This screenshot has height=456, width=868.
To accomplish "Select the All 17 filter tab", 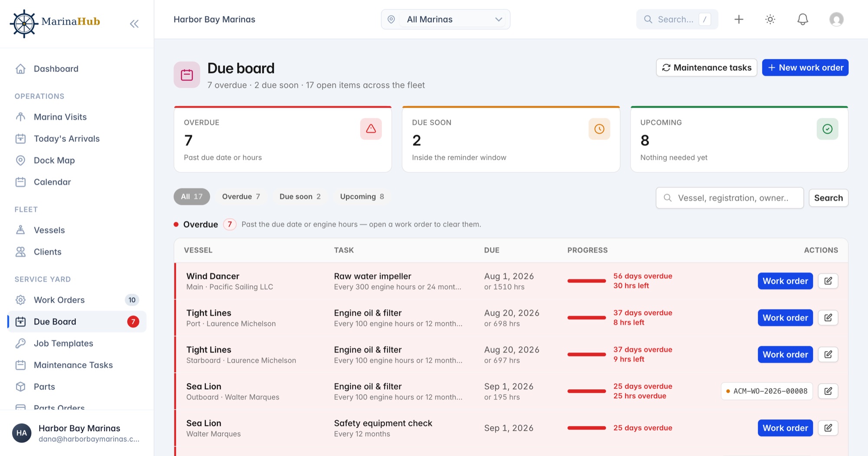I will 192,197.
